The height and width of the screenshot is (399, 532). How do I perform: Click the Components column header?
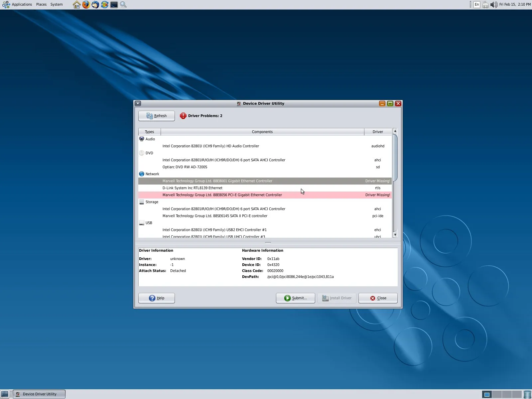(262, 132)
